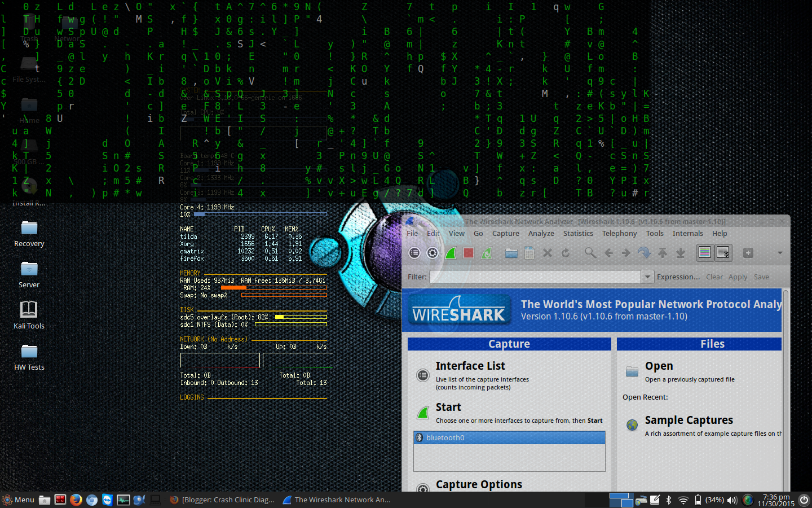Click the Save filter button
812x508 pixels.
[x=761, y=277]
